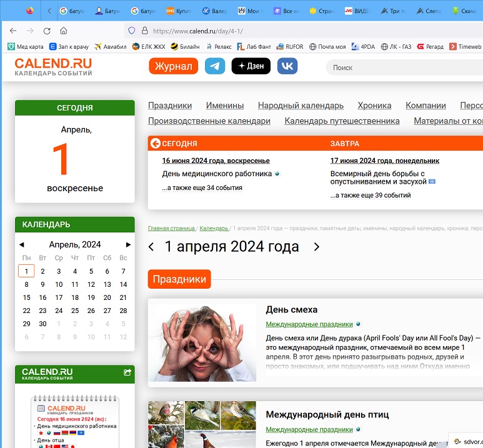
Task: Click the Календарь breadcrumb link
Action: tap(214, 228)
